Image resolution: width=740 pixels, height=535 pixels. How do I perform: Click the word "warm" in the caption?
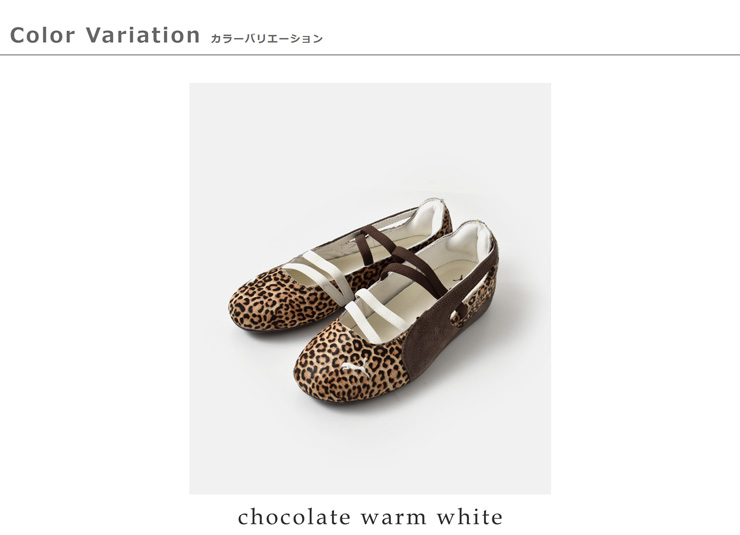click(x=394, y=518)
